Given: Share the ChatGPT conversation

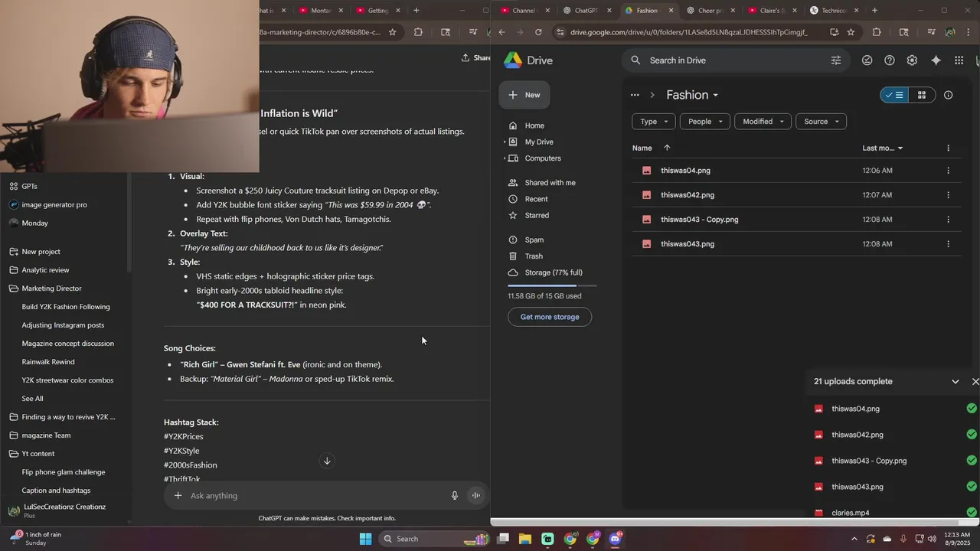Looking at the screenshot, I should coord(475,58).
